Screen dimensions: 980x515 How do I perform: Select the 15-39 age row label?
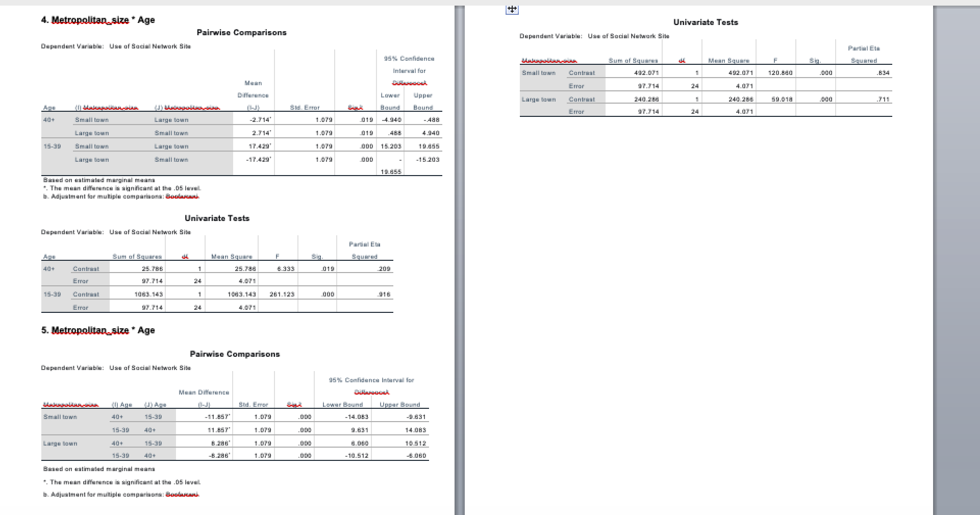point(52,146)
